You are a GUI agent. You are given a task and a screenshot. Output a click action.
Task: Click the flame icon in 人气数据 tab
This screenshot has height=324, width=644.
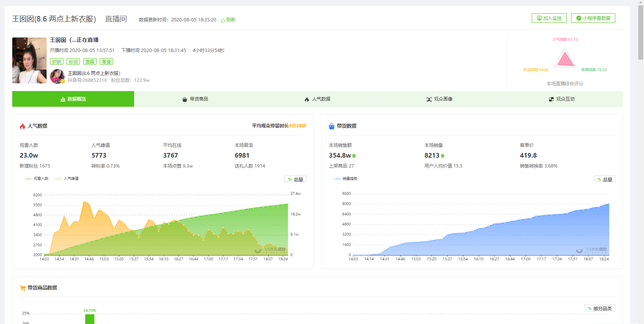[x=307, y=99]
